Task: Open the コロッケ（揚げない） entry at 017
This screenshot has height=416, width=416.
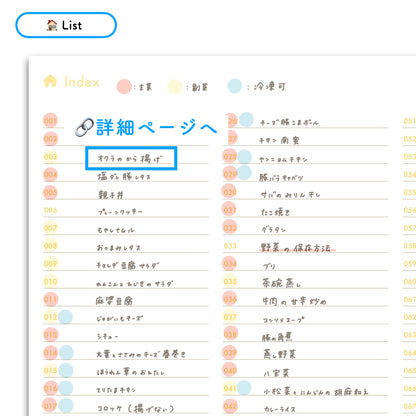Action: point(135,408)
